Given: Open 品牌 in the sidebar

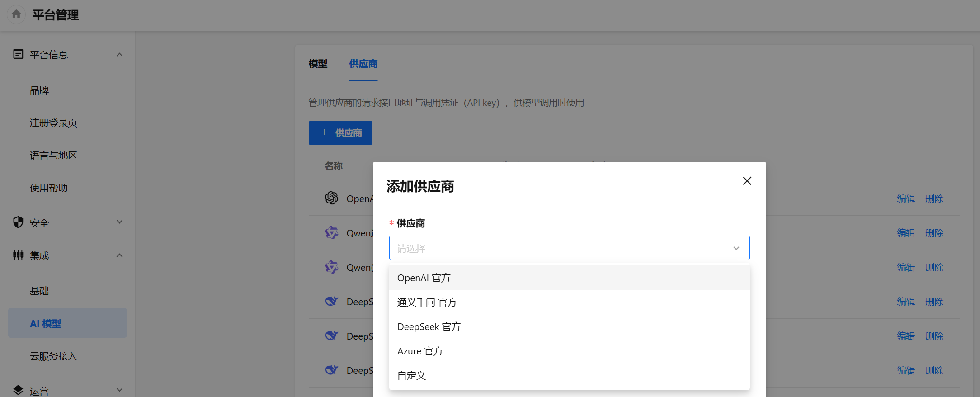Looking at the screenshot, I should click(x=39, y=90).
